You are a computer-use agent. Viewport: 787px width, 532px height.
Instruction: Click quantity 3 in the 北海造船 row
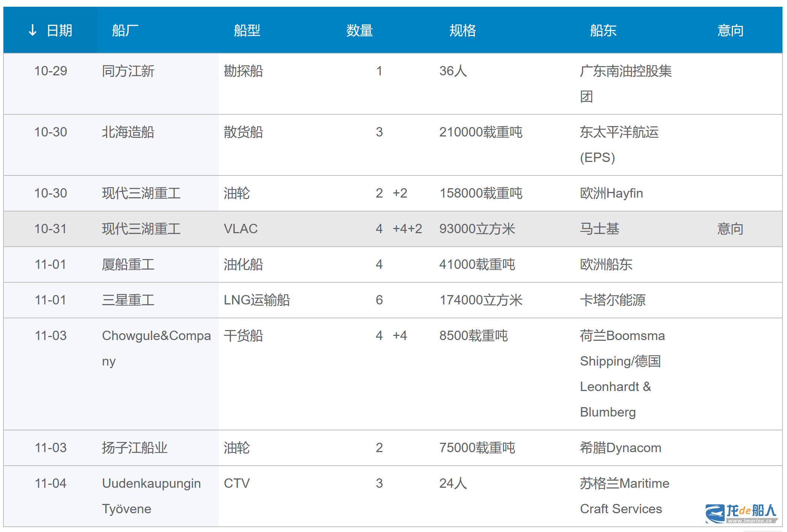pyautogui.click(x=379, y=132)
